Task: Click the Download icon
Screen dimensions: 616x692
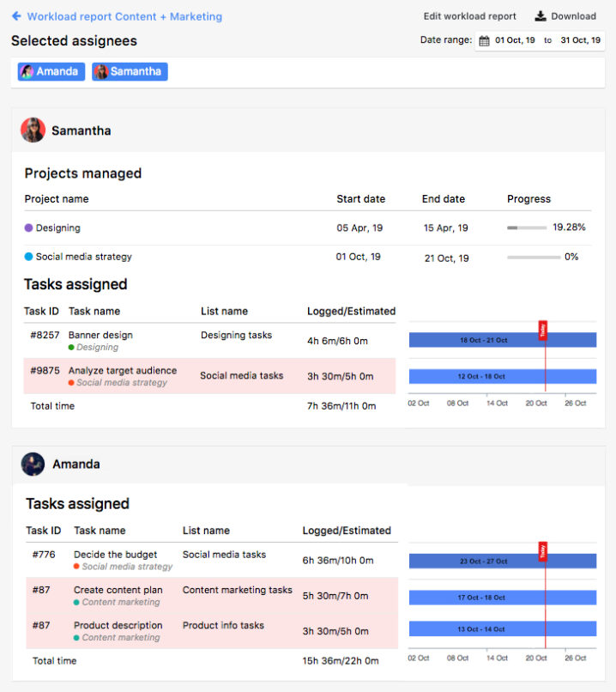Action: click(x=538, y=15)
